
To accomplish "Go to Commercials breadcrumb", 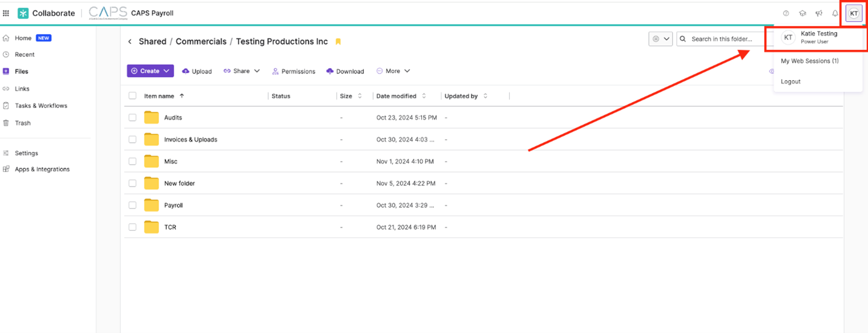I will click(x=201, y=41).
